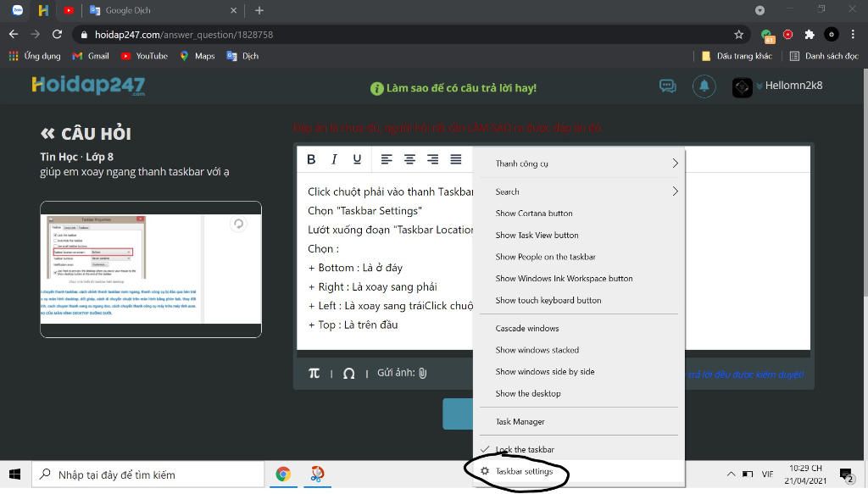Open the question's attached image thumbnail

click(151, 269)
